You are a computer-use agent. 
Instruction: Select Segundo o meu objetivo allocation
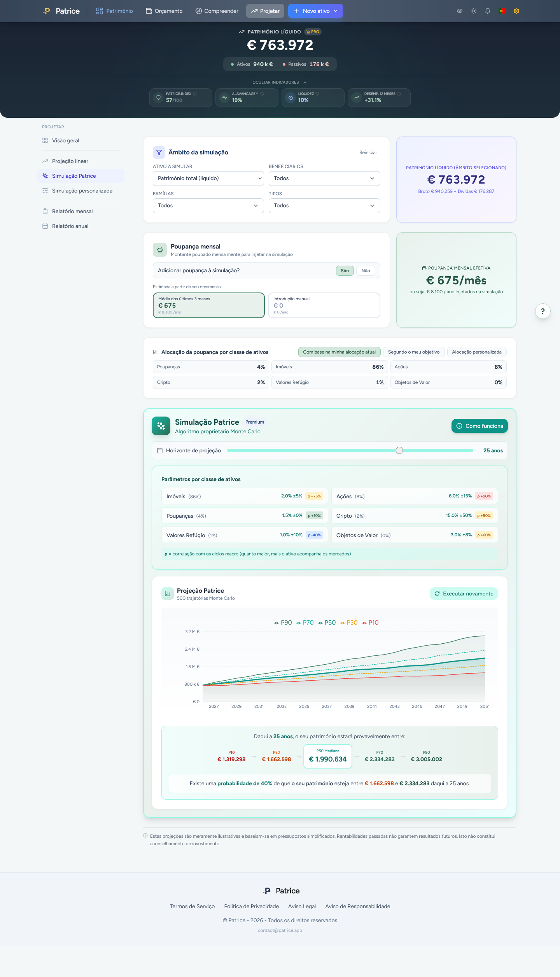[x=414, y=352]
